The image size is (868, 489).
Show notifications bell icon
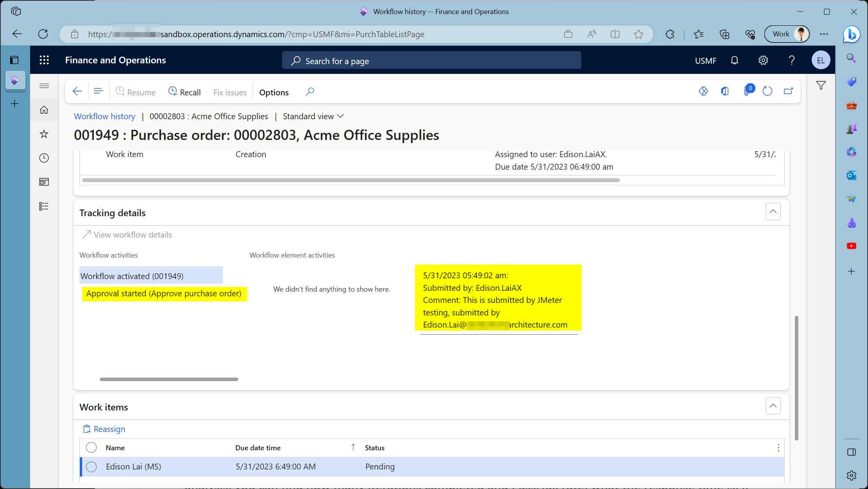pos(735,60)
